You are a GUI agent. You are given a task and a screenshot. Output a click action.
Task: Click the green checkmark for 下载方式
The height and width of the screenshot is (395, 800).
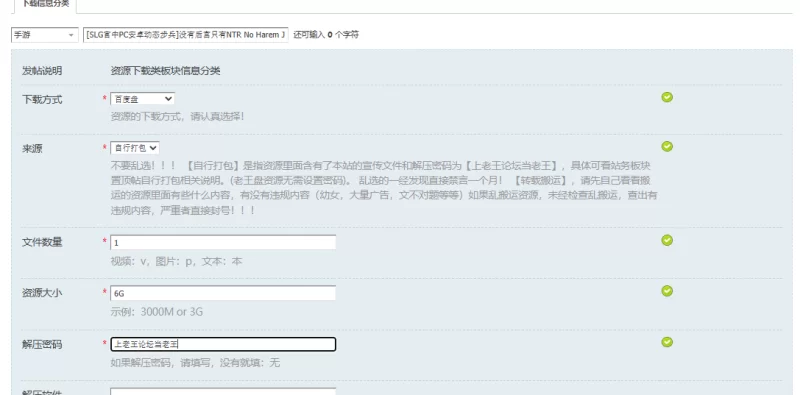[x=667, y=97]
